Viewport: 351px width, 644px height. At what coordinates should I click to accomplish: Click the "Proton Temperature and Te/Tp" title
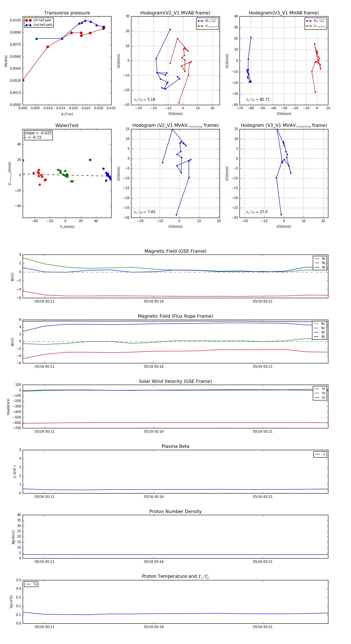click(x=175, y=576)
